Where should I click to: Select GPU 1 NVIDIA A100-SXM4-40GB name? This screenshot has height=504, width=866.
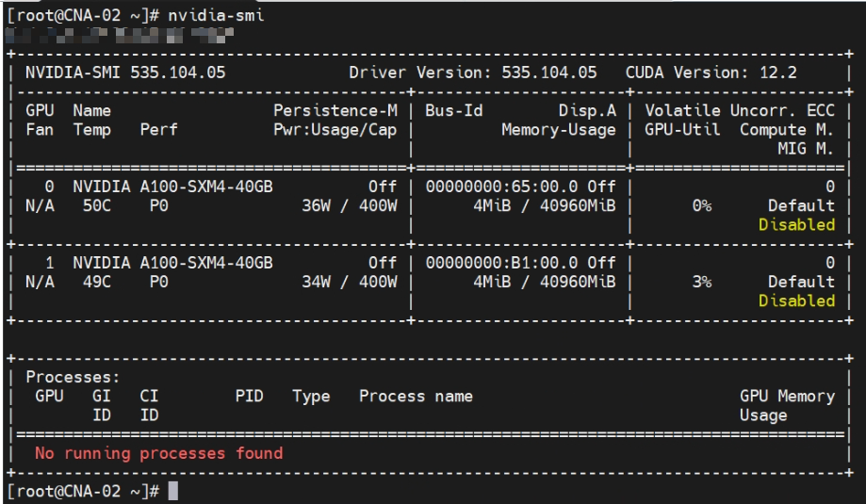pyautogui.click(x=172, y=263)
